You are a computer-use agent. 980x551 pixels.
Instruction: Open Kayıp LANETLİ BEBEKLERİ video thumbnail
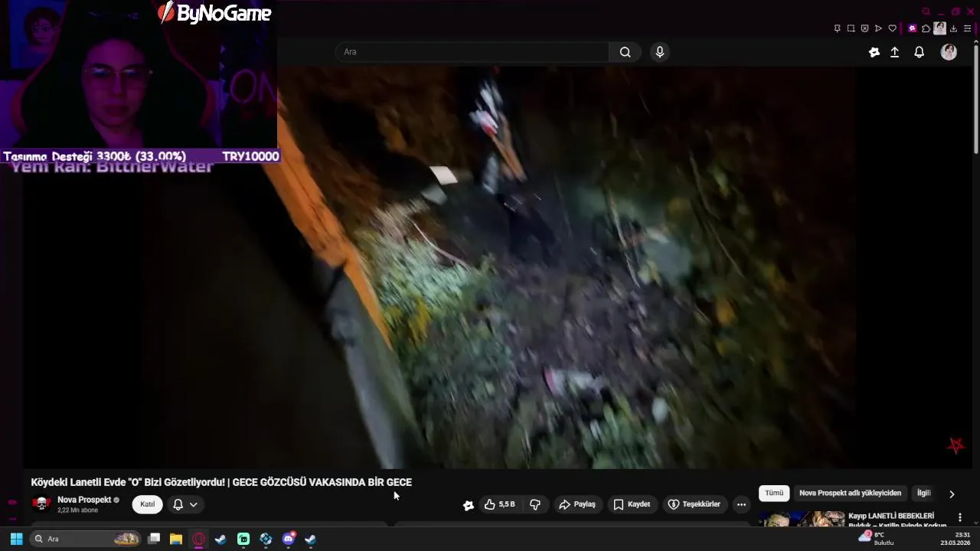(x=802, y=520)
